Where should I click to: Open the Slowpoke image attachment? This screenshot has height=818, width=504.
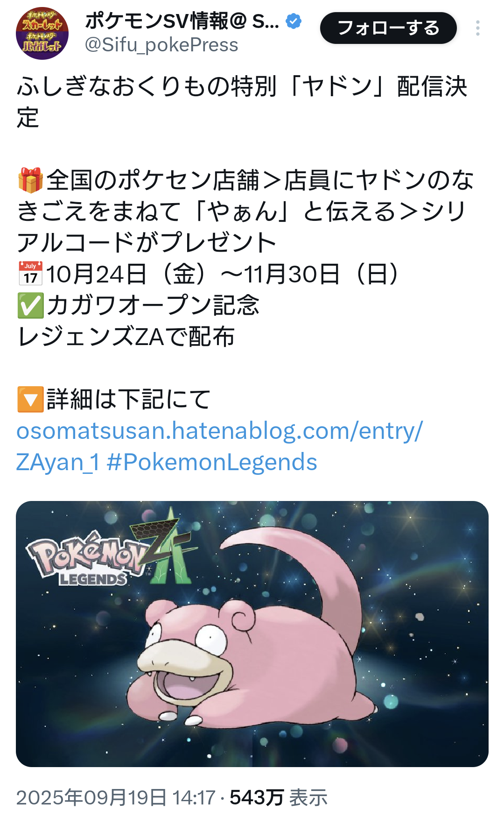[252, 634]
